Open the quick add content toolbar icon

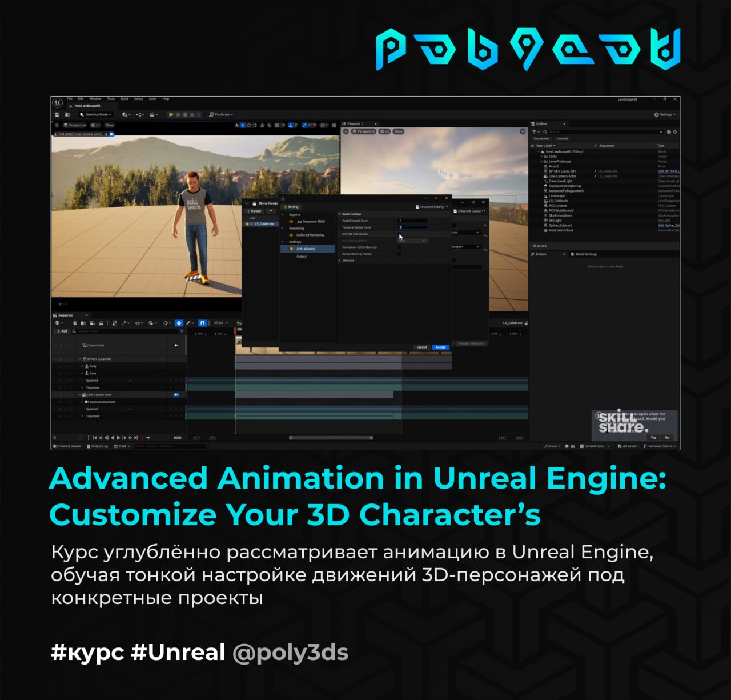pyautogui.click(x=126, y=115)
